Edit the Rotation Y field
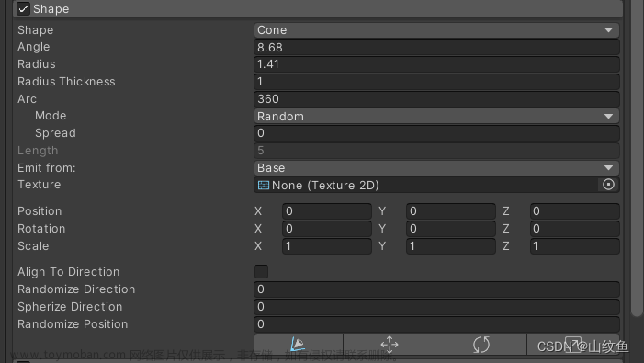This screenshot has height=363, width=644. coord(451,229)
